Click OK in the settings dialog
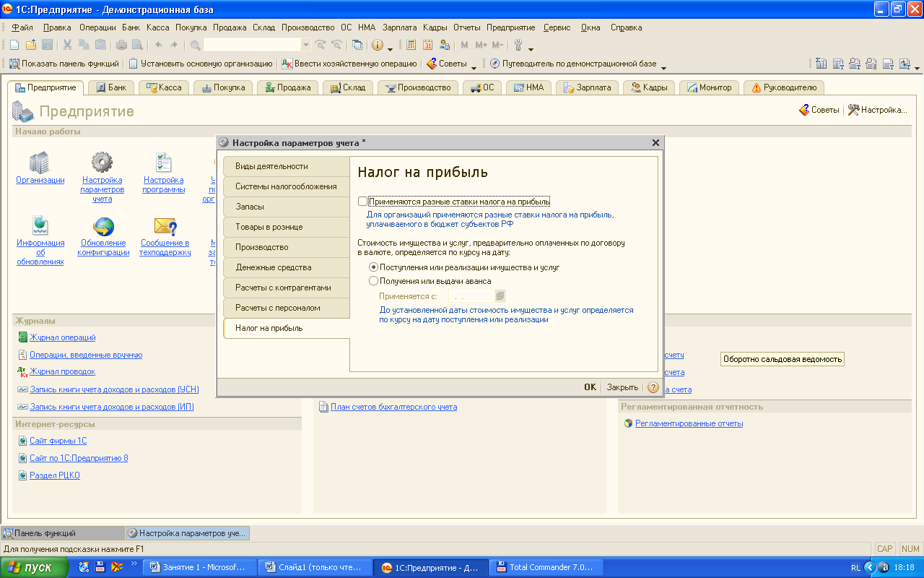The width and height of the screenshot is (924, 578). [590, 387]
